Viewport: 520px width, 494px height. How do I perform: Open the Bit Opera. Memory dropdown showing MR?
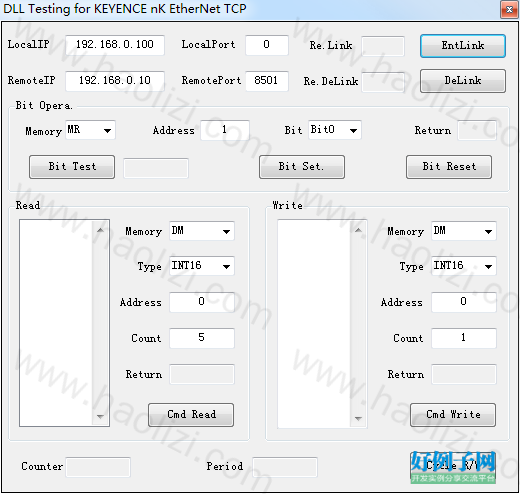(x=90, y=130)
